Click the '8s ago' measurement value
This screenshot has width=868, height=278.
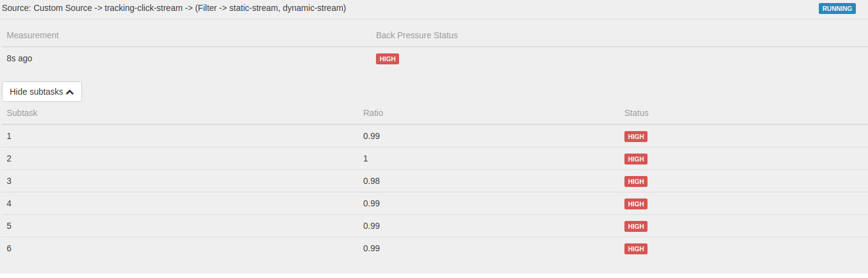click(19, 58)
